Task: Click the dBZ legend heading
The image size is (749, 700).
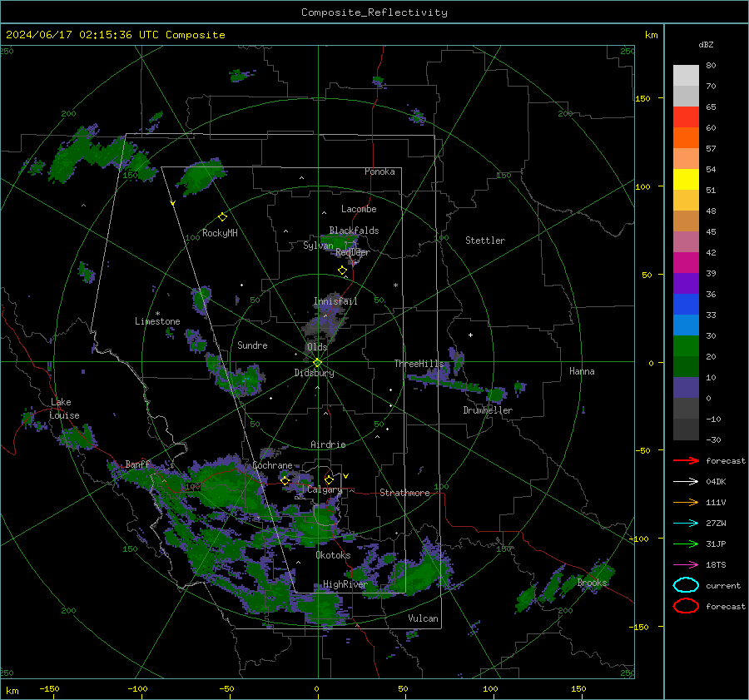Action: tap(706, 44)
